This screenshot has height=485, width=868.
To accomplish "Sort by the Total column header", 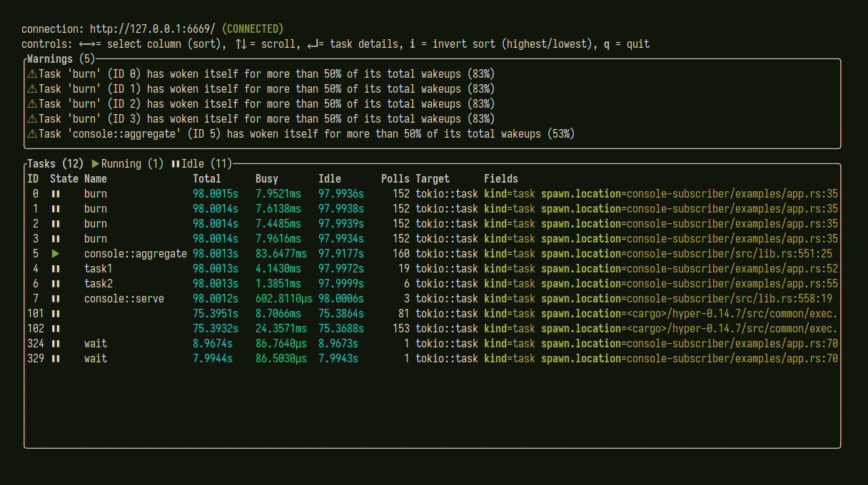I will (x=207, y=179).
